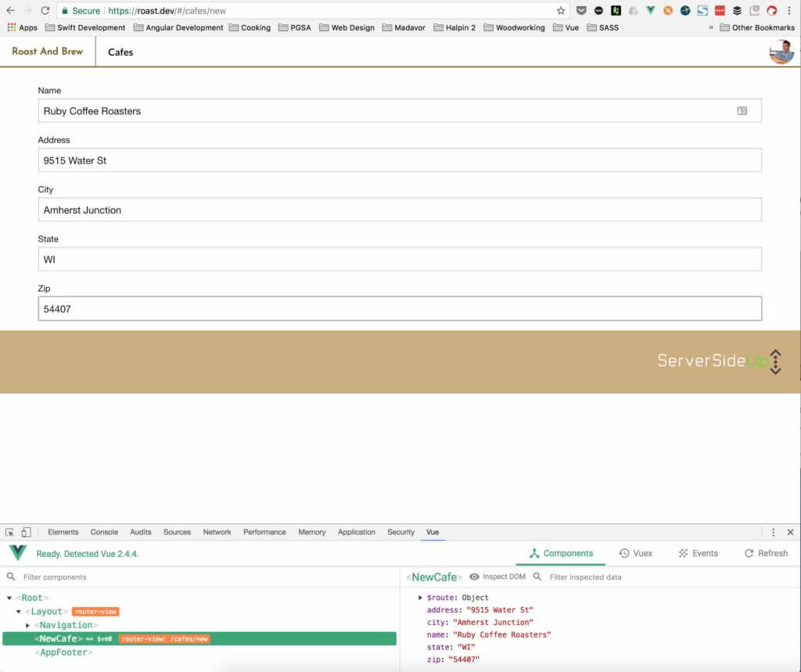
Task: Expand the $route Object property
Action: coord(420,598)
